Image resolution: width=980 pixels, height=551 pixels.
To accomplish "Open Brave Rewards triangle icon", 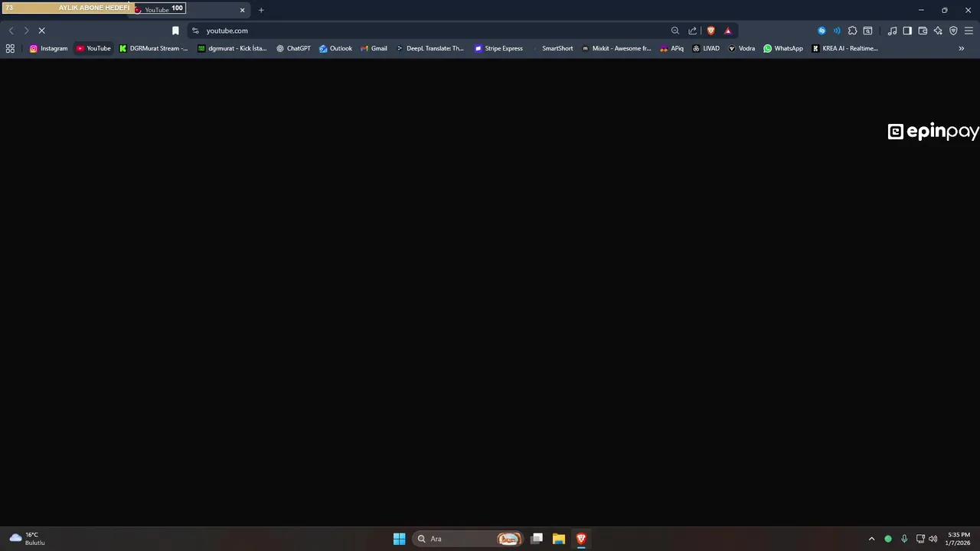I will coord(727,31).
